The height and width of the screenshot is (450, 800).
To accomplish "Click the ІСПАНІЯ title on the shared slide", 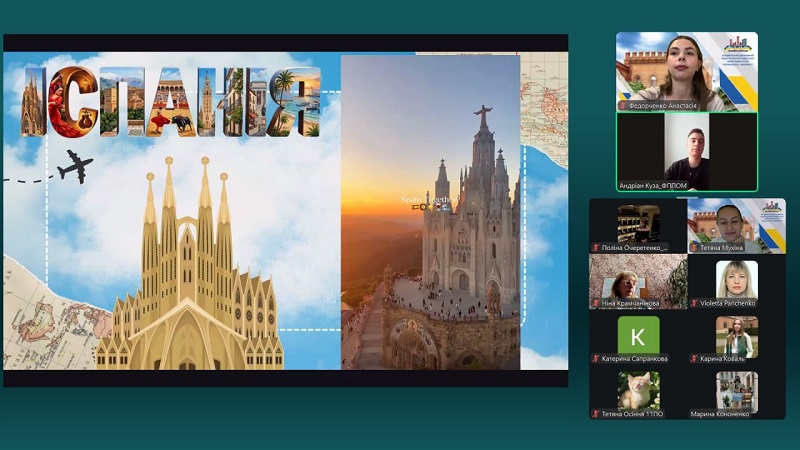I will tap(170, 100).
